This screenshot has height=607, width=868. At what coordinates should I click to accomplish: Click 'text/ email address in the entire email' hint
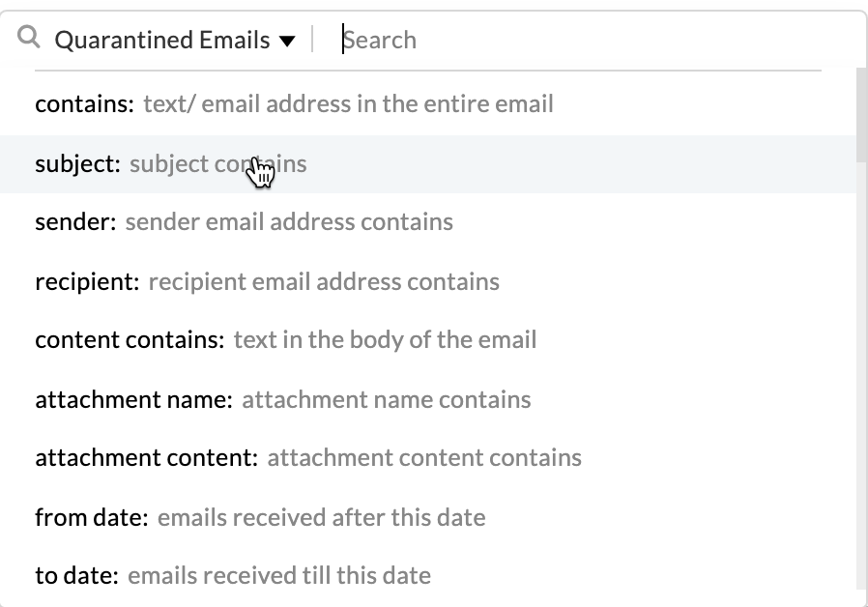tap(348, 103)
